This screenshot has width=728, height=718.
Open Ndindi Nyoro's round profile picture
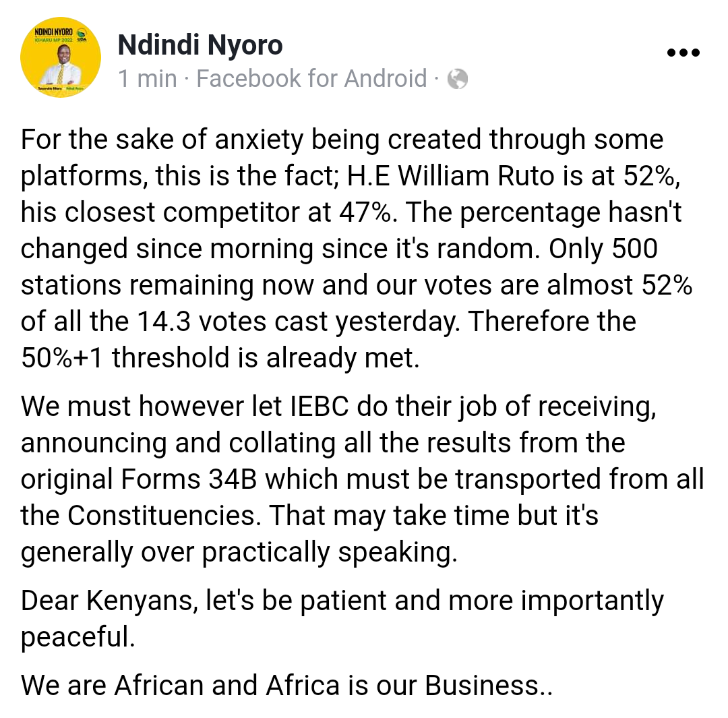61,57
